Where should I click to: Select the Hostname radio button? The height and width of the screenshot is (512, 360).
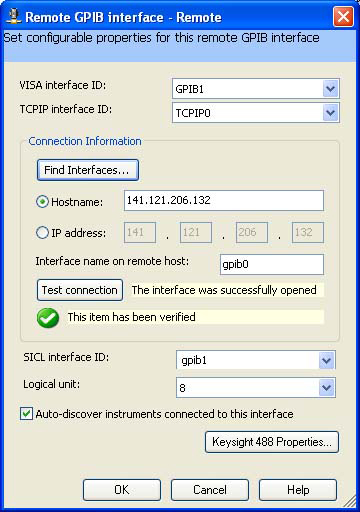(42, 202)
